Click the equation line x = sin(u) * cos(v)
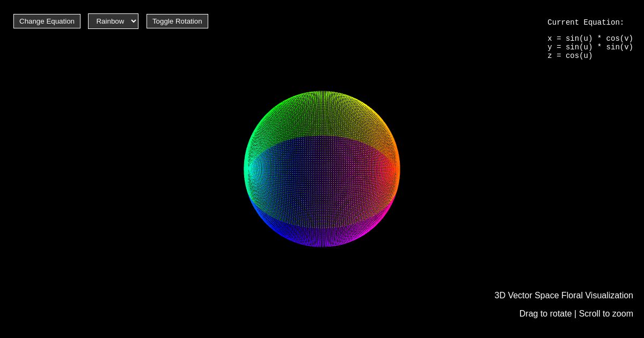This screenshot has height=338, width=644. [x=590, y=38]
